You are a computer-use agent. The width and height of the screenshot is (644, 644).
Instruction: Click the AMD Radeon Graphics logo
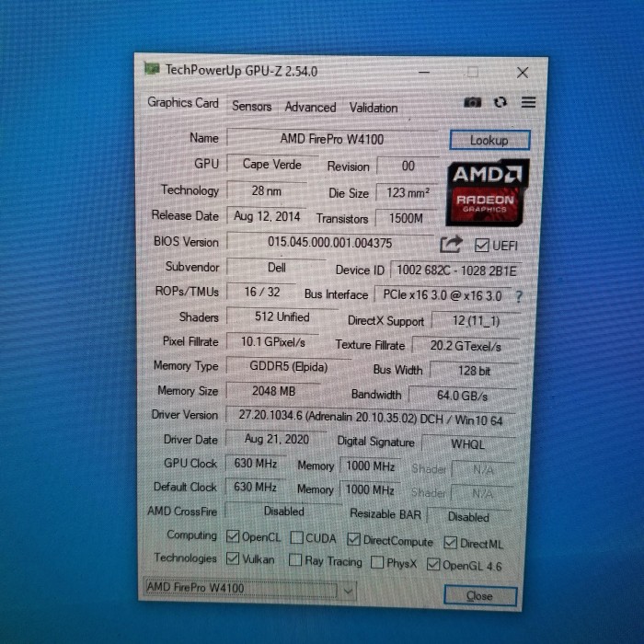pyautogui.click(x=487, y=191)
